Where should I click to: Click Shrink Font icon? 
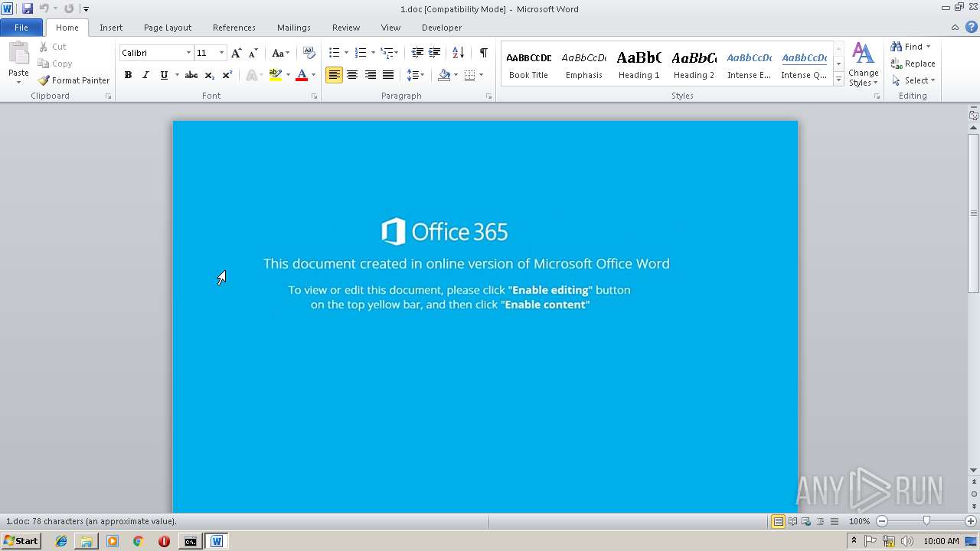click(x=253, y=53)
